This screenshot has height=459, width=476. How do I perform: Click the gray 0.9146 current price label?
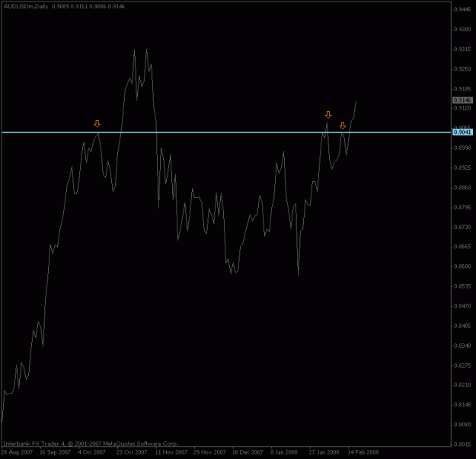[x=462, y=100]
